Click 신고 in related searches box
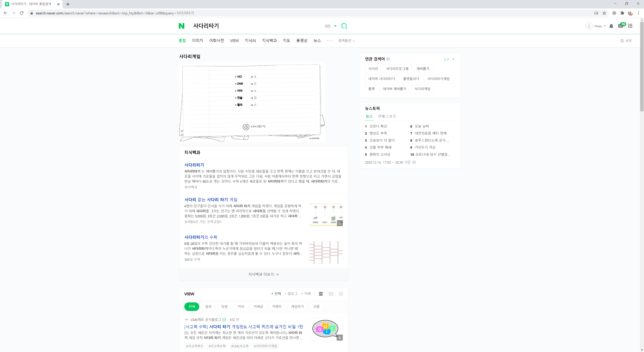Image resolution: width=644 pixels, height=352 pixels. pyautogui.click(x=446, y=59)
